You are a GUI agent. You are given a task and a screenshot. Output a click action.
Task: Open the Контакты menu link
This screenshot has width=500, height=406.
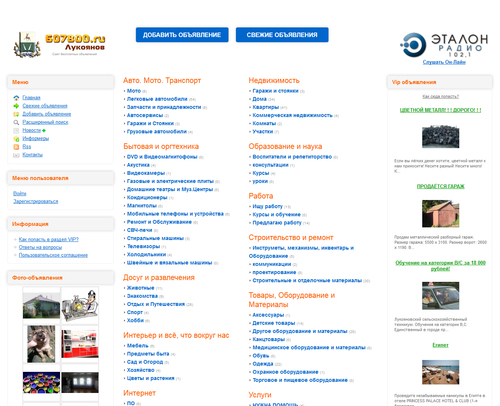[x=33, y=155]
